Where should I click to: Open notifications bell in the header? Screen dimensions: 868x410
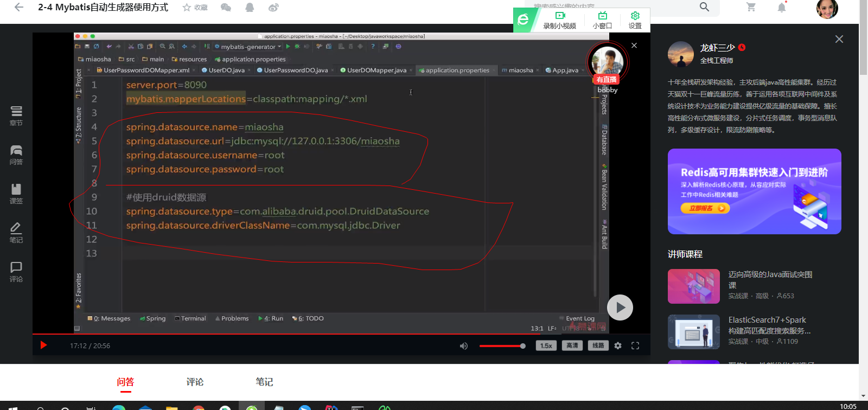(782, 7)
